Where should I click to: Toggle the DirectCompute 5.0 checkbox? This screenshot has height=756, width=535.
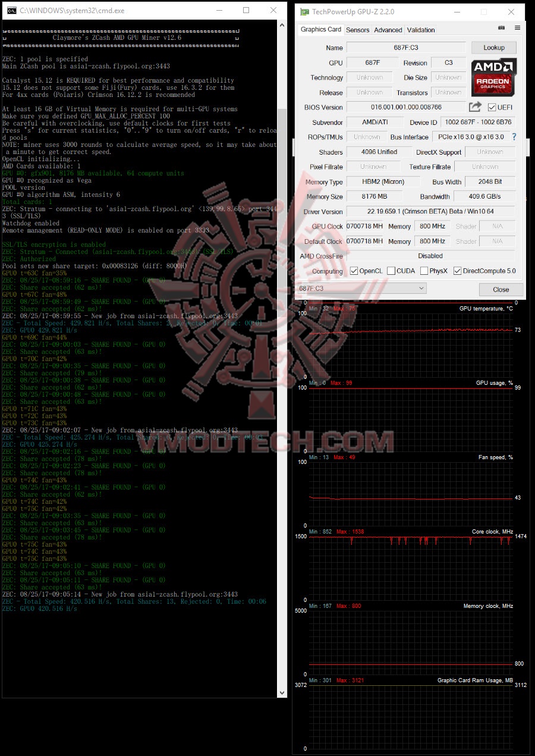pos(457,271)
